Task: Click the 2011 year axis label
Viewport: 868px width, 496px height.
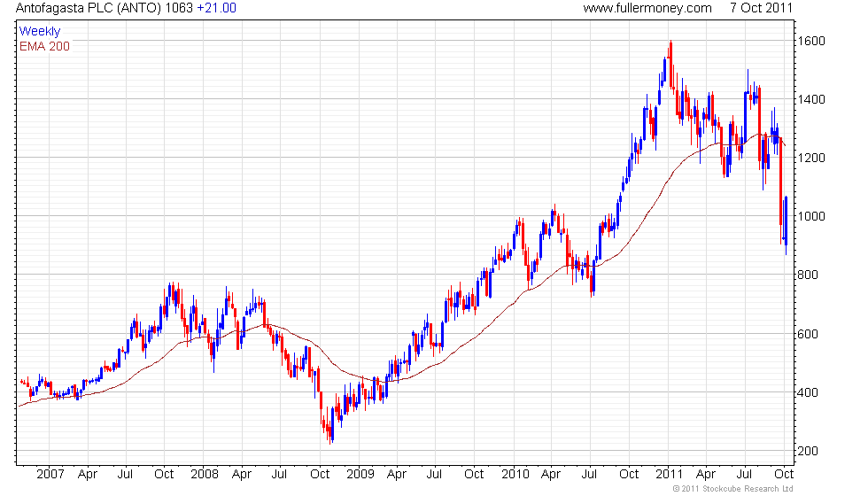Action: [x=670, y=475]
